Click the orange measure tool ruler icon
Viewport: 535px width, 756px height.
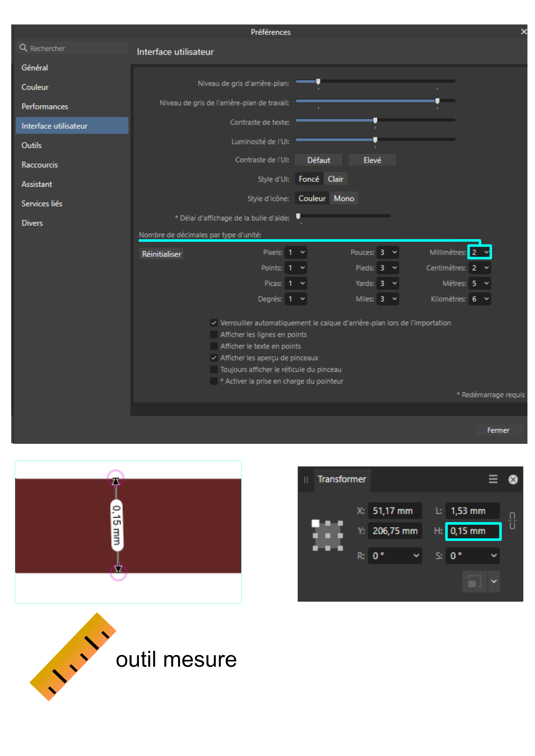point(73,657)
